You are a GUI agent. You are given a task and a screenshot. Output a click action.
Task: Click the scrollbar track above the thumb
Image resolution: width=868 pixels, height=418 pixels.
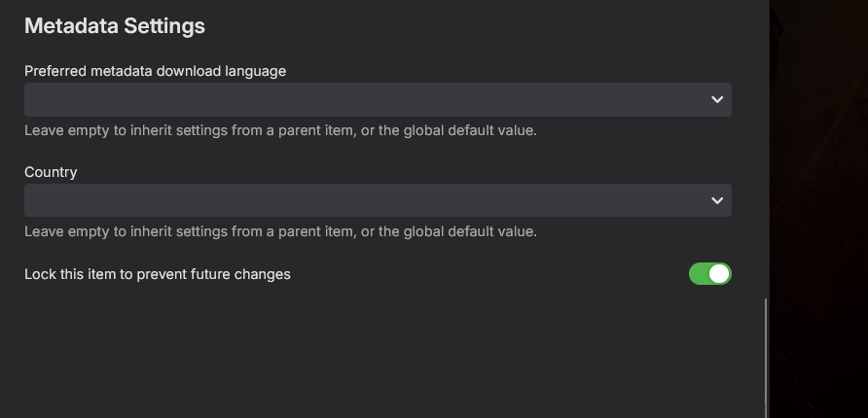point(767,146)
